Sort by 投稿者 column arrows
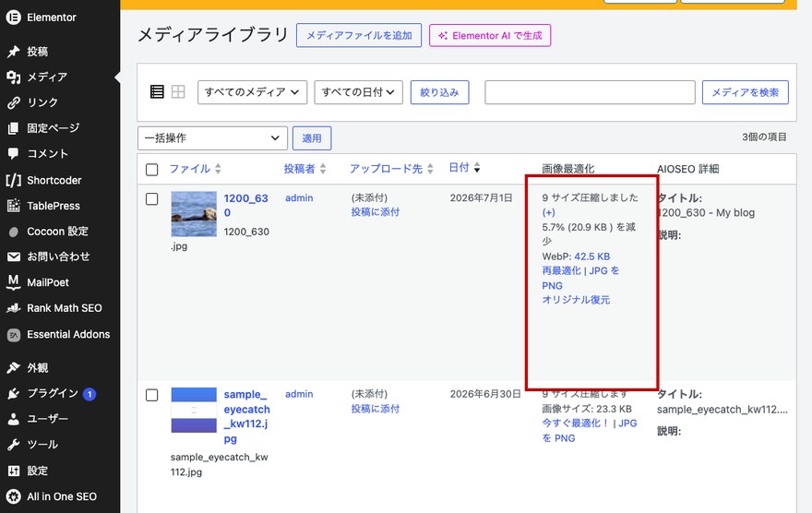 click(x=323, y=168)
